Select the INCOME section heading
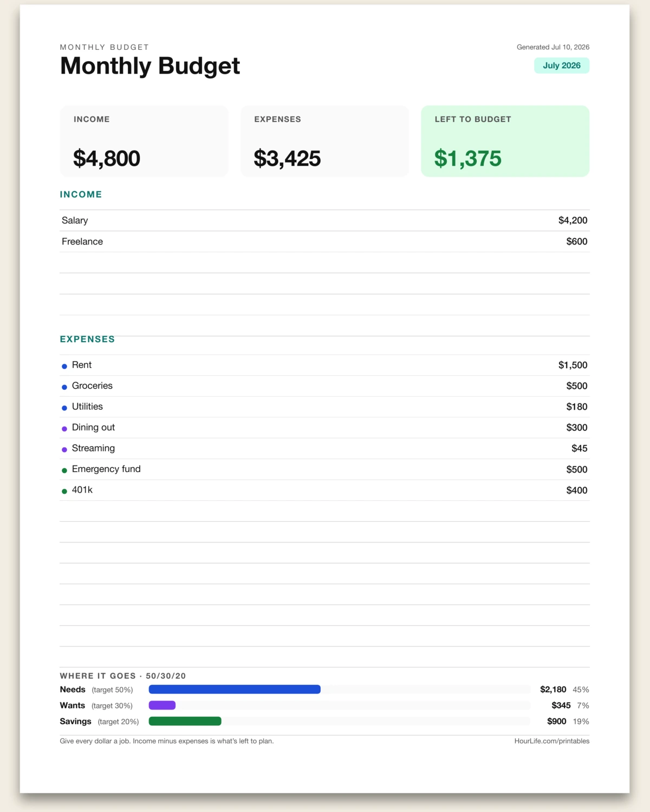This screenshot has height=812, width=650. 81,194
